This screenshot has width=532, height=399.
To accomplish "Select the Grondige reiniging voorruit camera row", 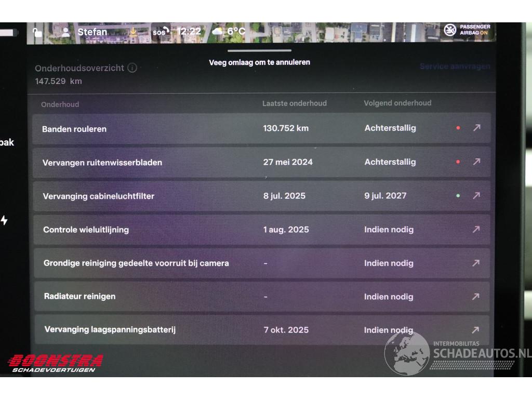I will (208, 263).
